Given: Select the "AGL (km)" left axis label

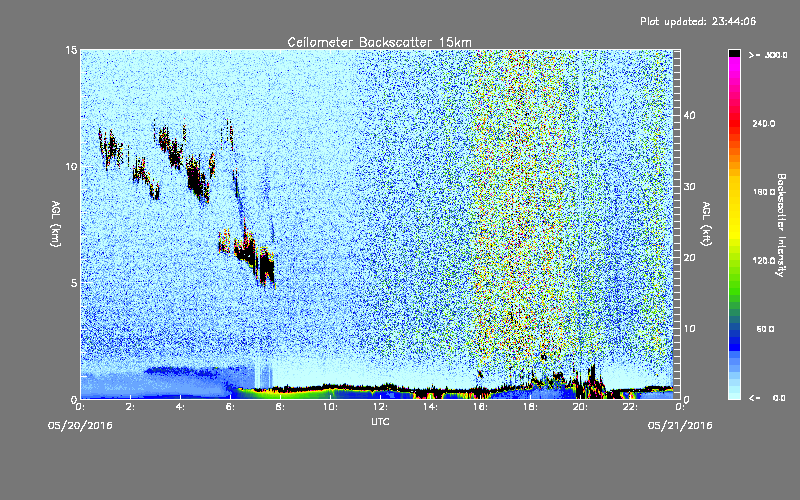Looking at the screenshot, I should click(56, 224).
